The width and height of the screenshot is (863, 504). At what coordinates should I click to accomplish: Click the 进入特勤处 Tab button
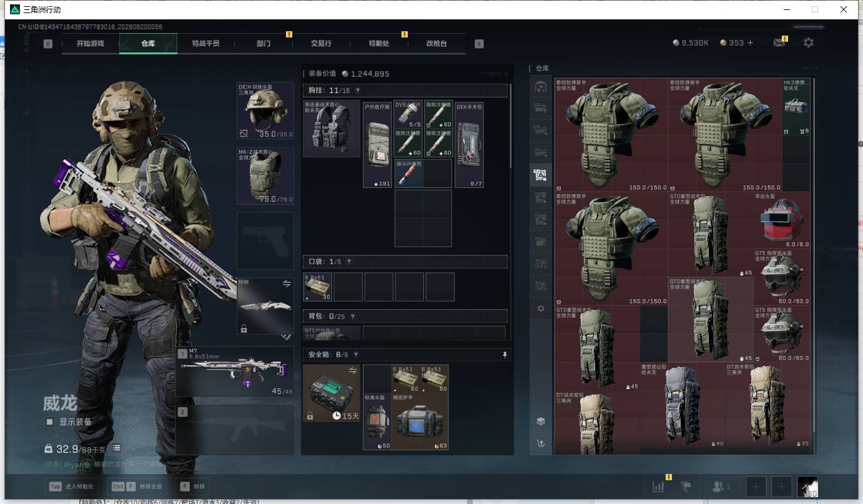pos(71,486)
